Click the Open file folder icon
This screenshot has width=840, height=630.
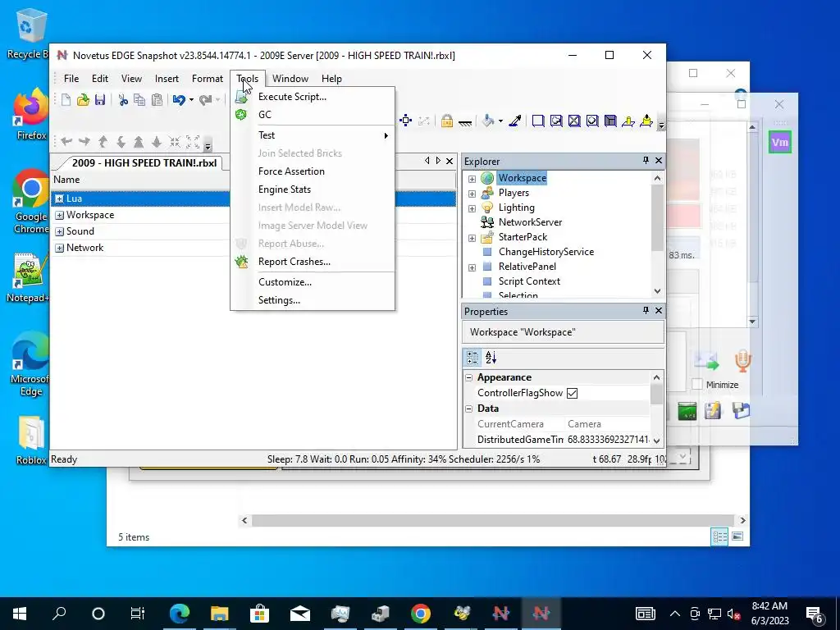83,99
